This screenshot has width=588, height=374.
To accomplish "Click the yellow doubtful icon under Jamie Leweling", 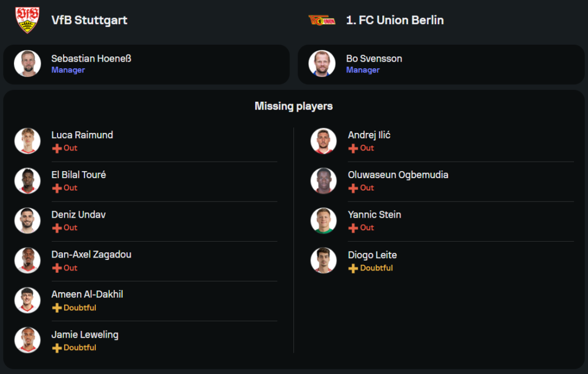I will [57, 348].
